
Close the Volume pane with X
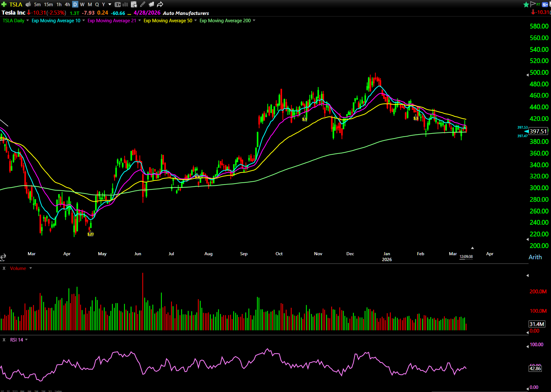(x=4, y=268)
